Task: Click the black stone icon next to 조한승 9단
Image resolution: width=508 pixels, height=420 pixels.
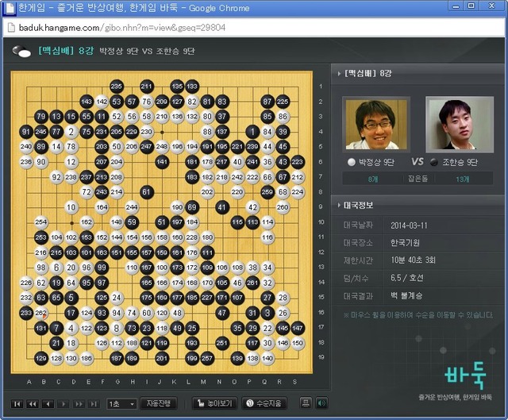Action: (x=434, y=162)
